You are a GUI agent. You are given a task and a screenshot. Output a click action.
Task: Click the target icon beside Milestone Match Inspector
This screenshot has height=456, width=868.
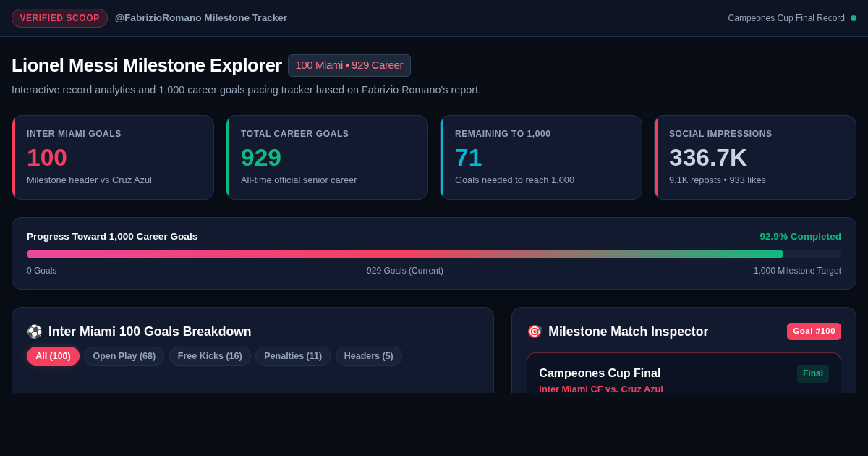(x=535, y=332)
